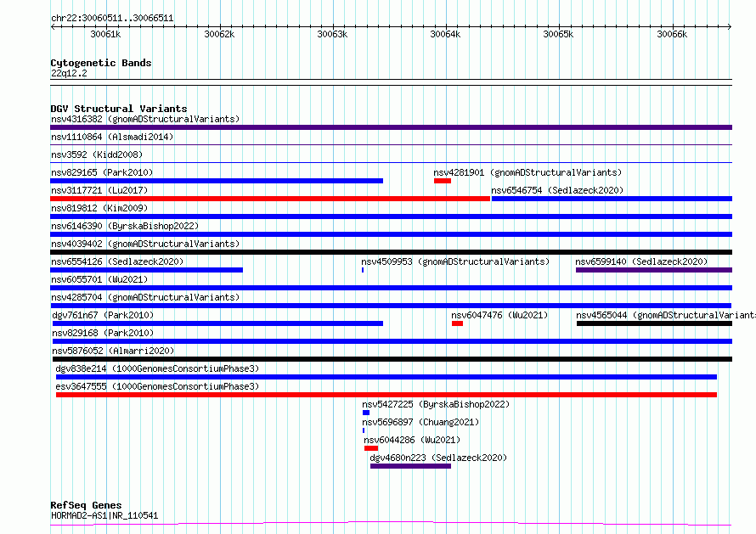Open the nsv4509953 gnomADStructuralVariants label
Viewport: 756px width, 534px height.
(455, 261)
